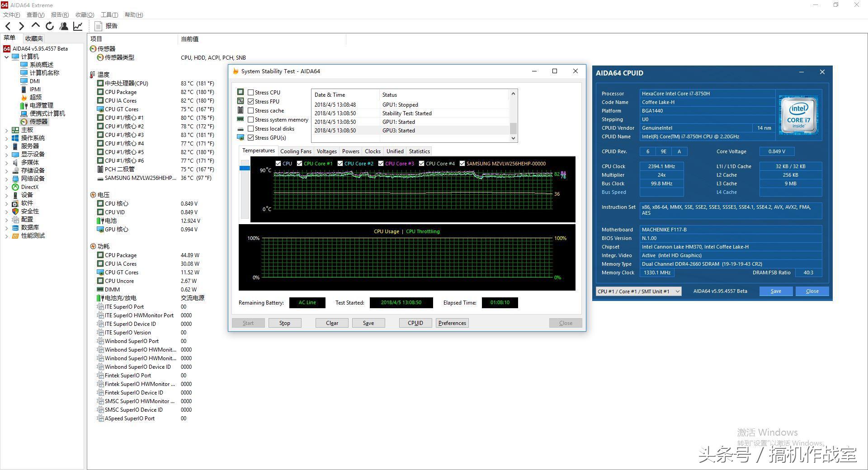The image size is (868, 470).
Task: Enable the Stress CPU checkbox
Action: [251, 93]
